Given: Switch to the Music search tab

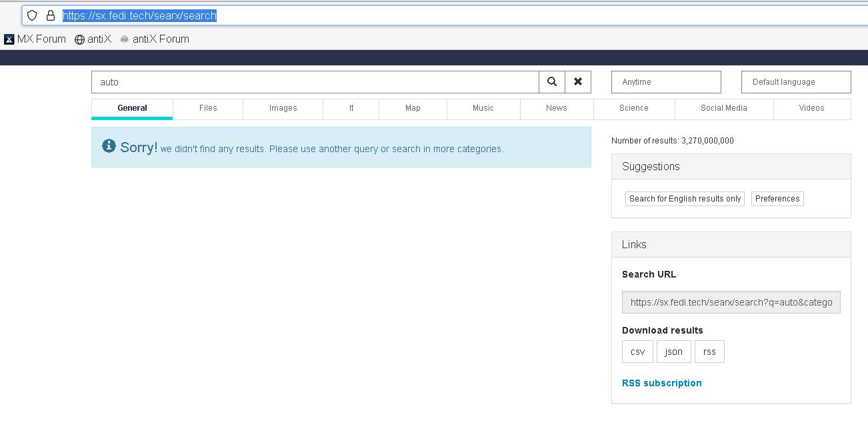Looking at the screenshot, I should pyautogui.click(x=483, y=108).
